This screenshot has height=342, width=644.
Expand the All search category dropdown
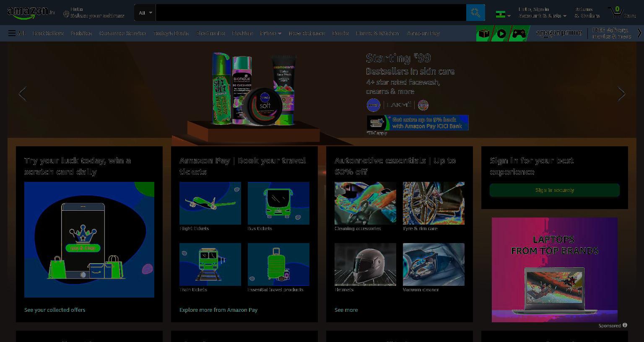(x=145, y=13)
